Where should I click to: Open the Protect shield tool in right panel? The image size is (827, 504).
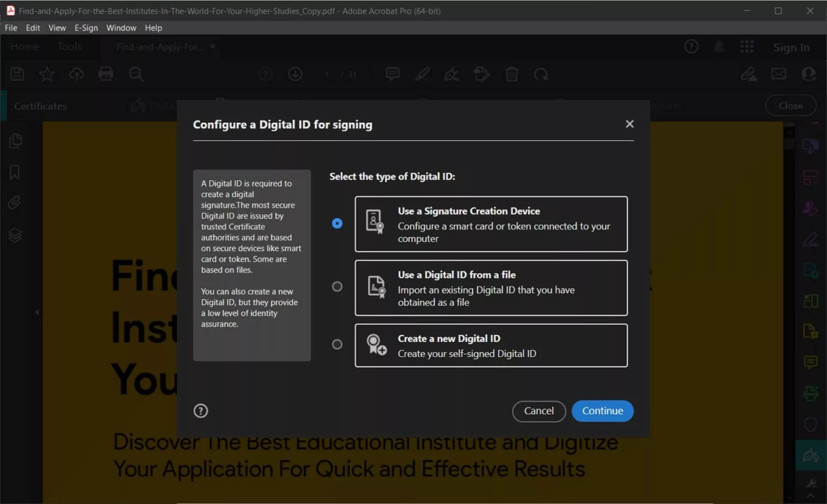pos(811,425)
